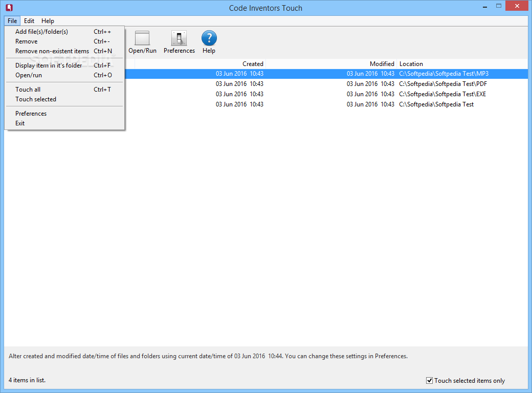Open the Edit menu

click(29, 20)
